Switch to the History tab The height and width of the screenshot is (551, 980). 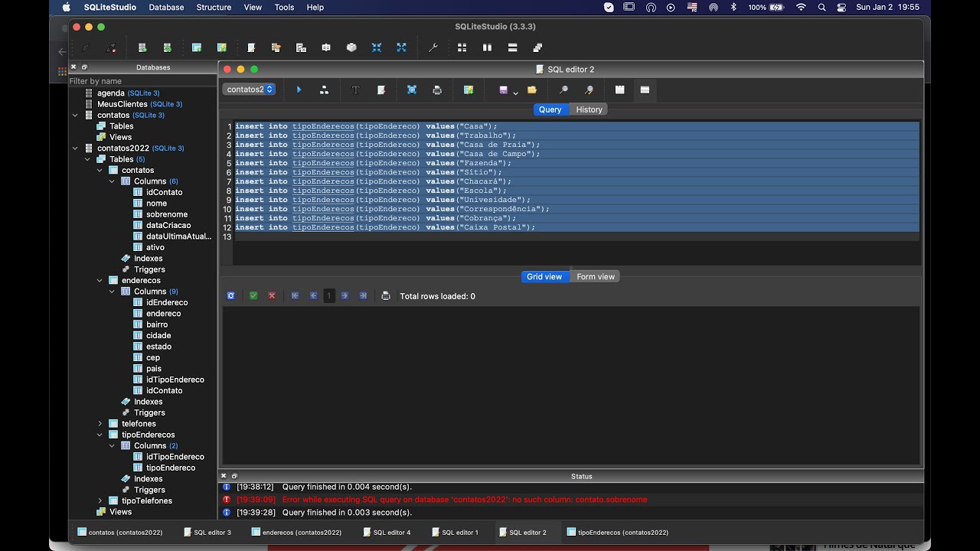point(589,109)
